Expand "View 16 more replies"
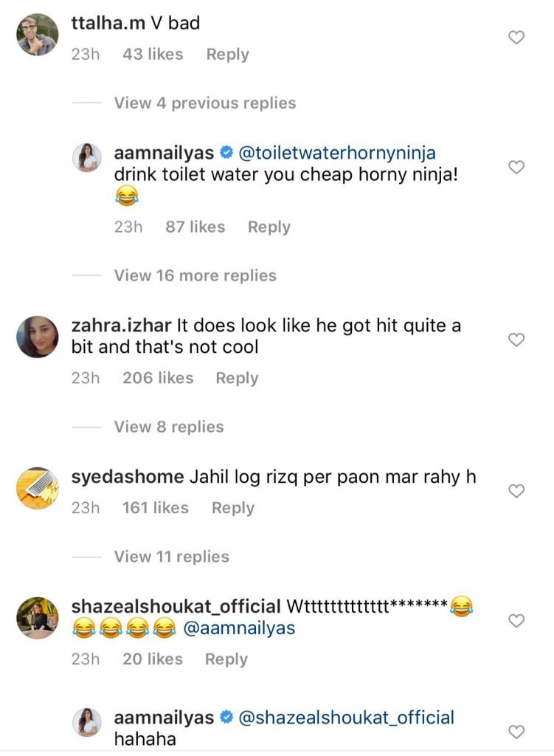 (x=195, y=276)
